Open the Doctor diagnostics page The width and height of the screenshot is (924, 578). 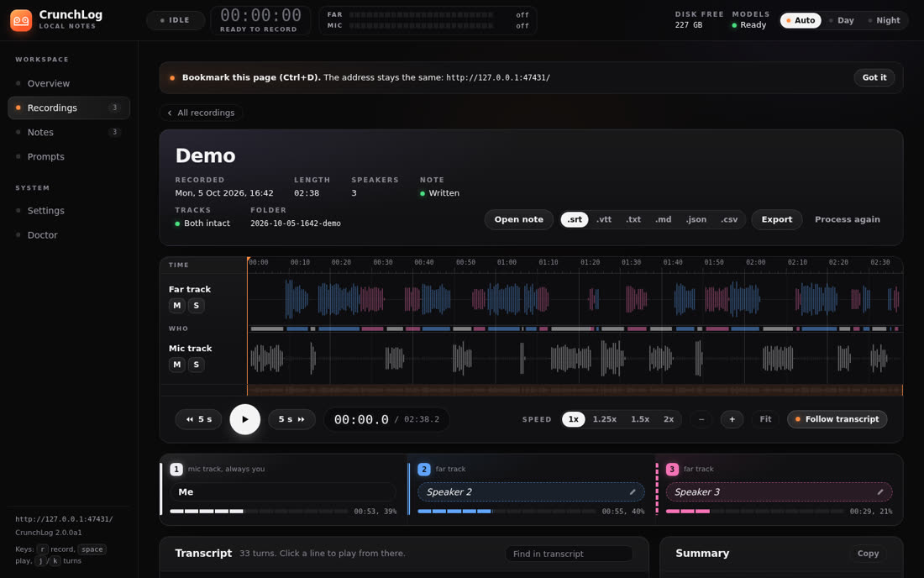coord(69,235)
